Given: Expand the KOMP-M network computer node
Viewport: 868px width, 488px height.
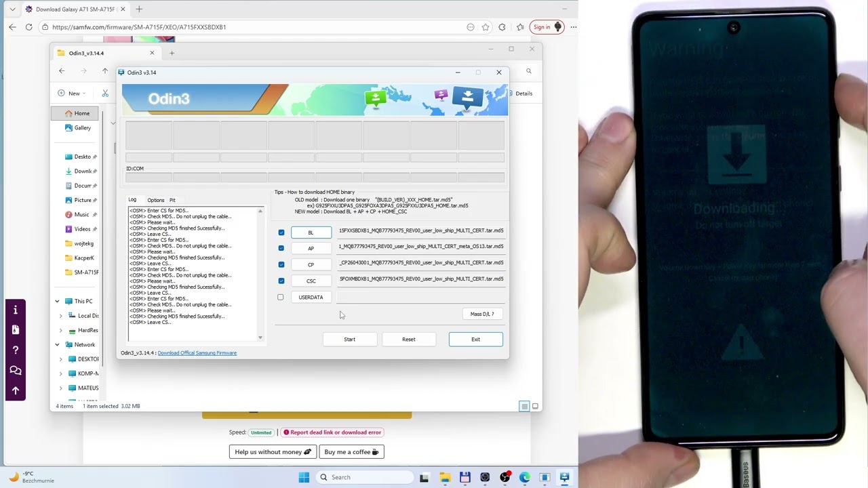Looking at the screenshot, I should [x=60, y=373].
